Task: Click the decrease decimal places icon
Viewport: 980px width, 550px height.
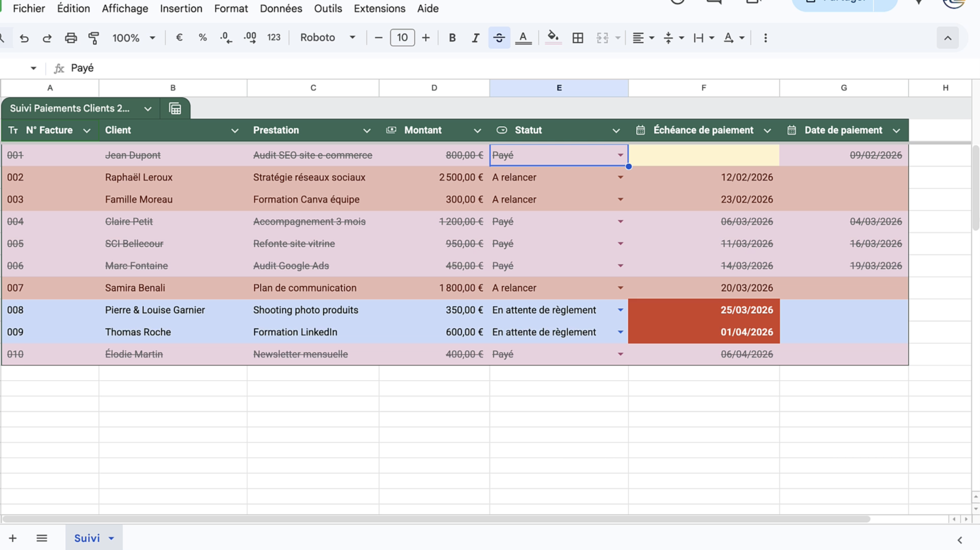Action: (x=226, y=38)
